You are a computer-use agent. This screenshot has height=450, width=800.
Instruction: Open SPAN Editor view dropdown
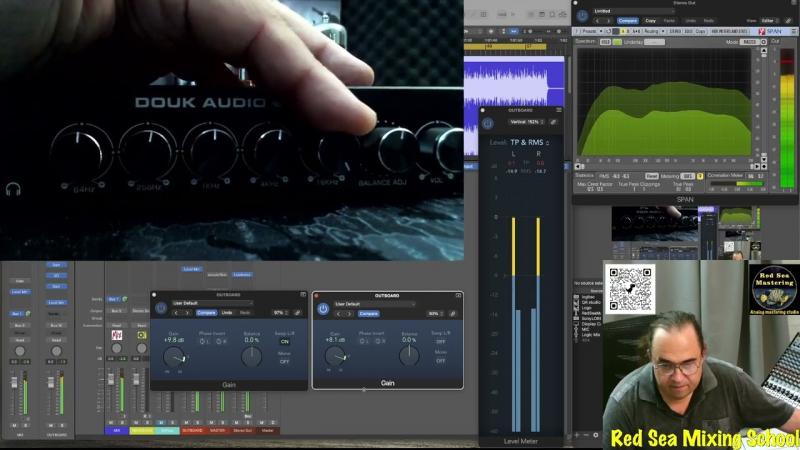pos(768,21)
